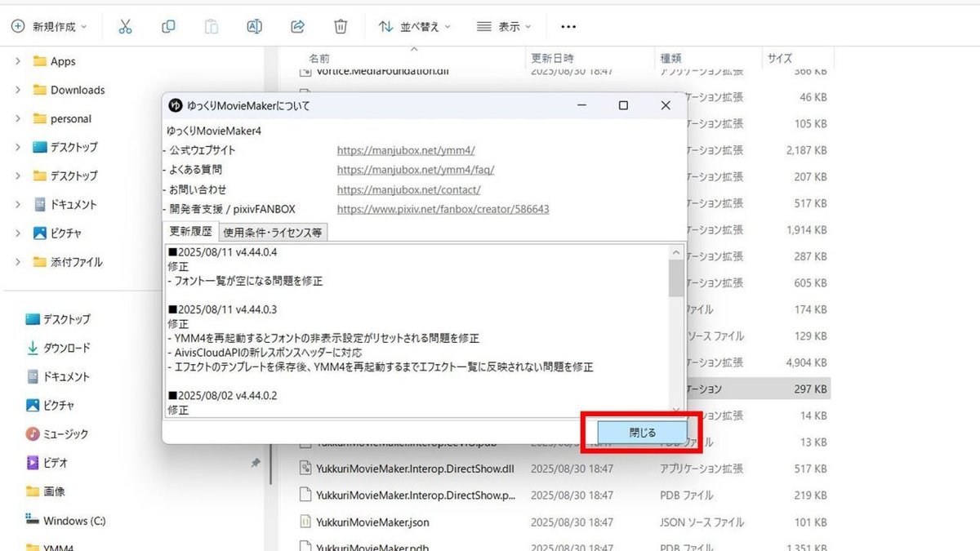980x551 pixels.
Task: Click the Share icon in the toolbar
Action: pos(297,26)
